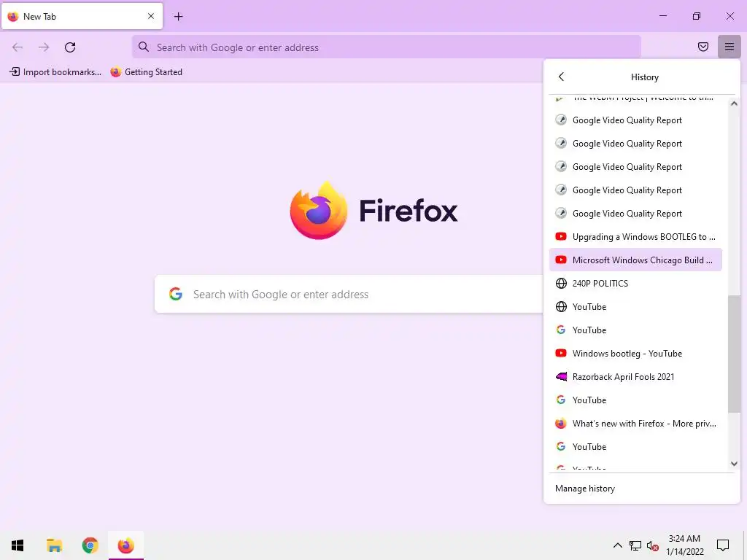This screenshot has height=560, width=747.
Task: Open the Windows Start menu
Action: pos(18,545)
